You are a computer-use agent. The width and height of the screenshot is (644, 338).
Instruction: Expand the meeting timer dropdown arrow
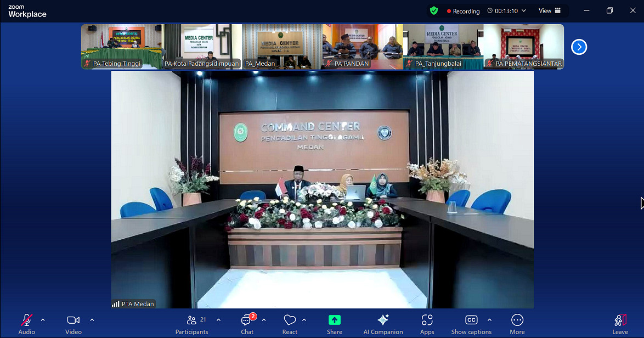[524, 11]
